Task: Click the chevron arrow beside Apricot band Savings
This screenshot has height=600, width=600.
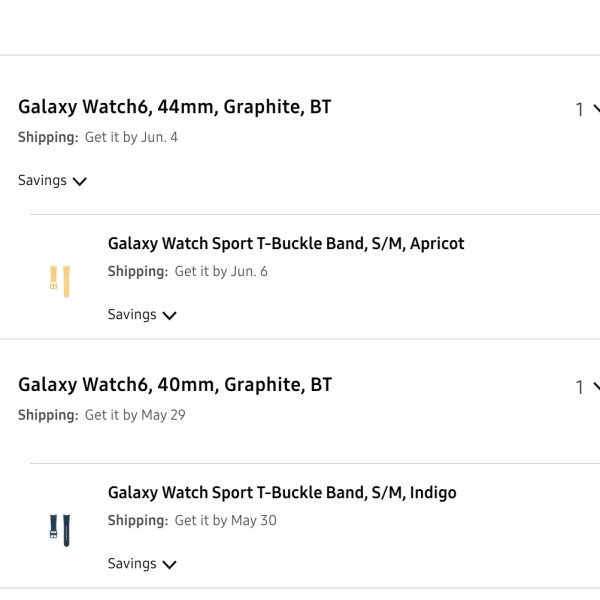Action: click(x=169, y=316)
